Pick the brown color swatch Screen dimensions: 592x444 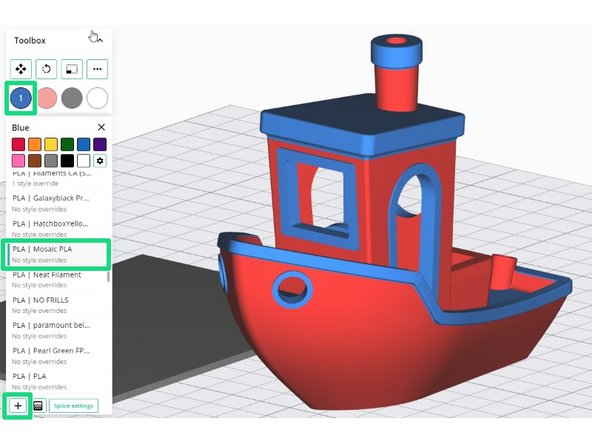[35, 160]
